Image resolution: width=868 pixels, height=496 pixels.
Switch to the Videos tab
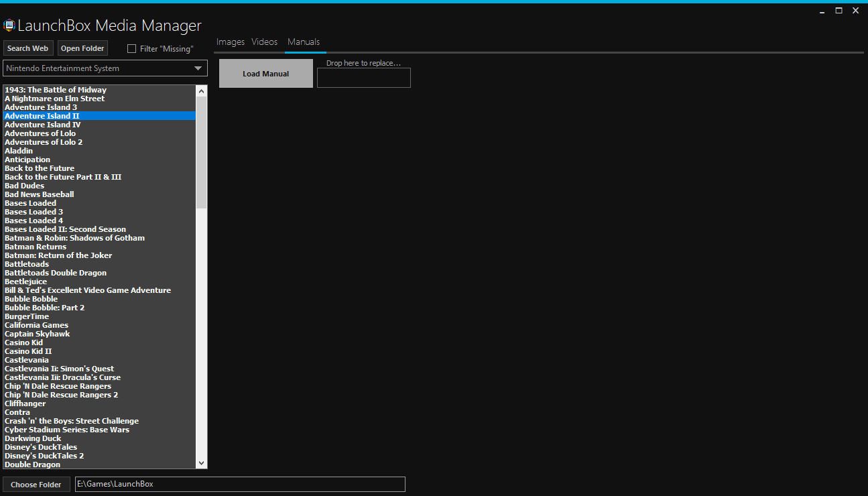pyautogui.click(x=265, y=42)
